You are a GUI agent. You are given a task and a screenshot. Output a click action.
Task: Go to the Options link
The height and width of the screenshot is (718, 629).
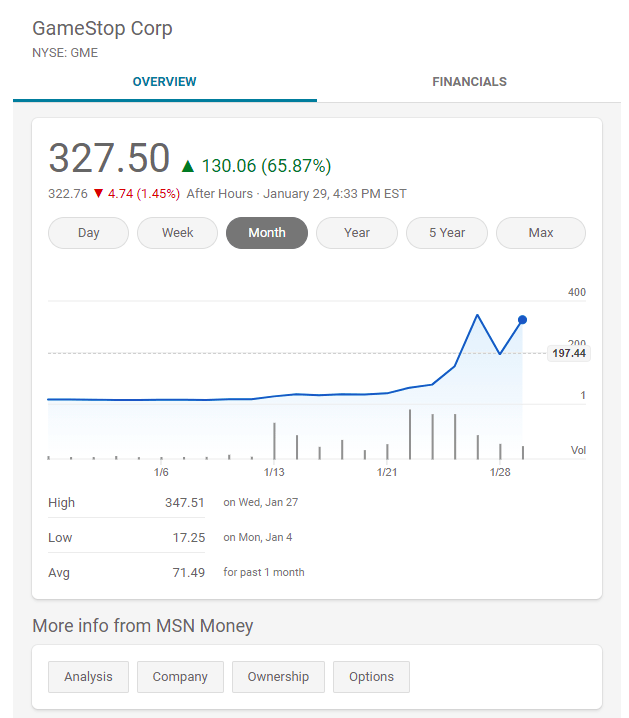point(371,677)
